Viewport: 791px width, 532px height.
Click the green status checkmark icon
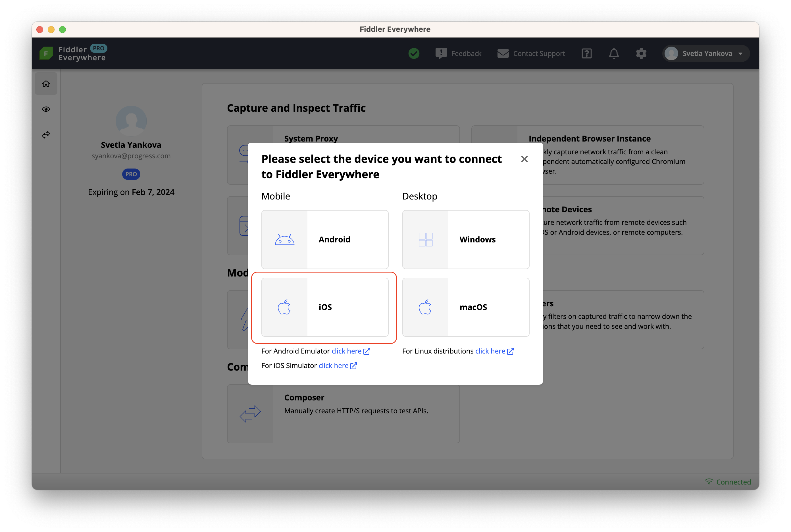pos(414,54)
